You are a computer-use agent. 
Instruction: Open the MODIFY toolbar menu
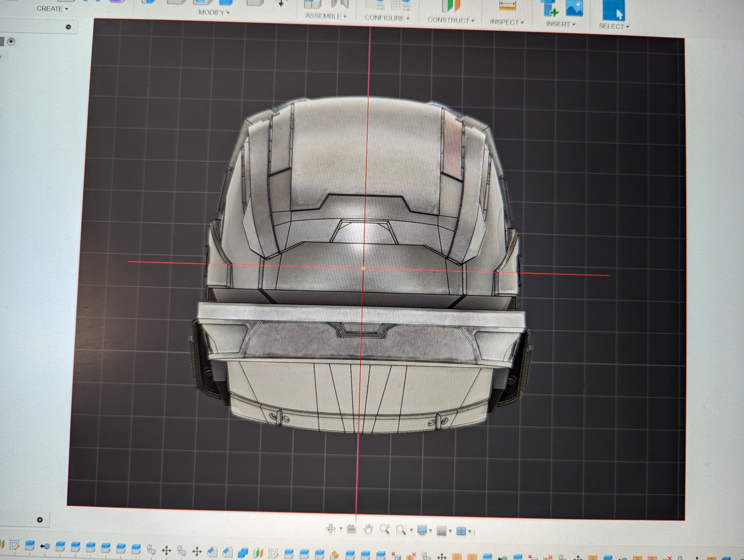[214, 13]
